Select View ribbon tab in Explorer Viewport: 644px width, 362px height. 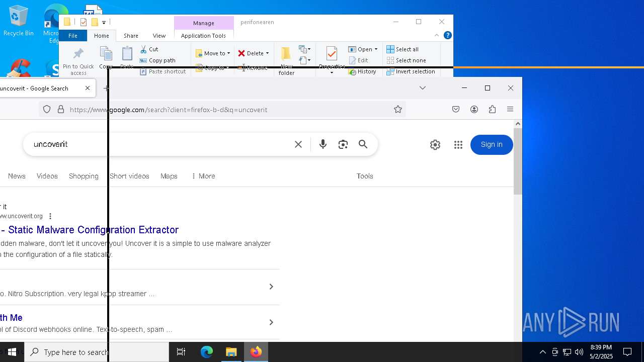(159, 36)
